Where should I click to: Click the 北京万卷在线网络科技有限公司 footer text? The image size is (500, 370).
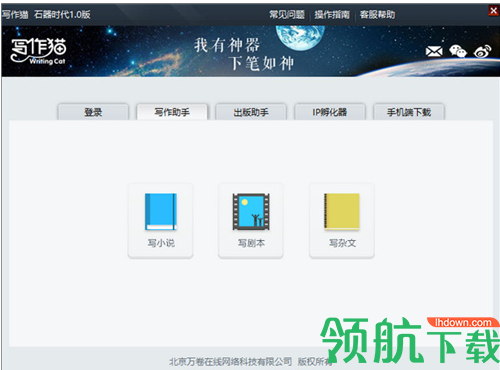point(230,361)
